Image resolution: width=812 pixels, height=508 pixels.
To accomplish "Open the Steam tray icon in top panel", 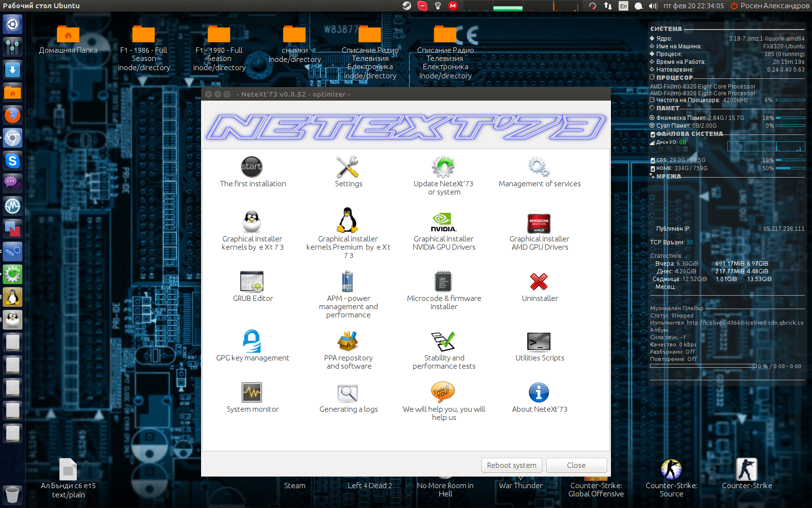I will pos(407,6).
